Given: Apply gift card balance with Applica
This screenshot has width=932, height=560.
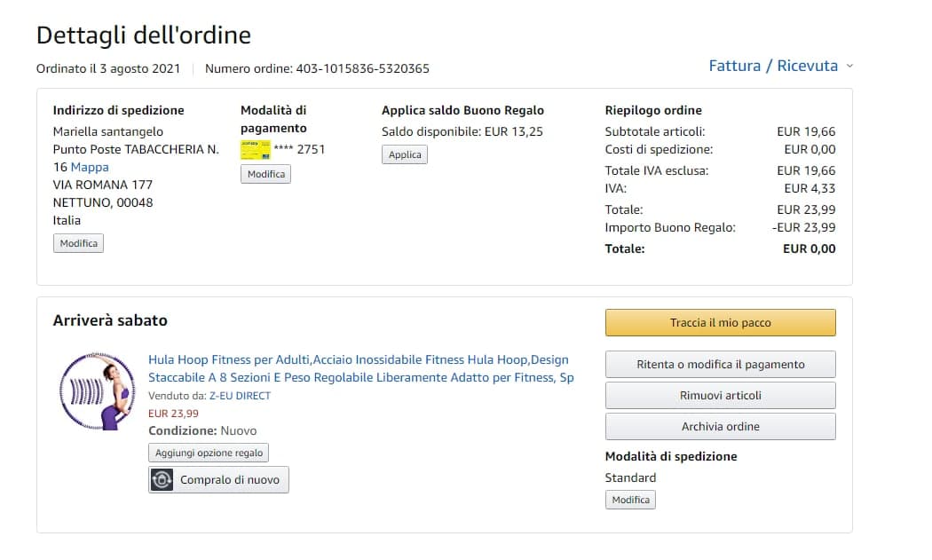Looking at the screenshot, I should pos(405,154).
